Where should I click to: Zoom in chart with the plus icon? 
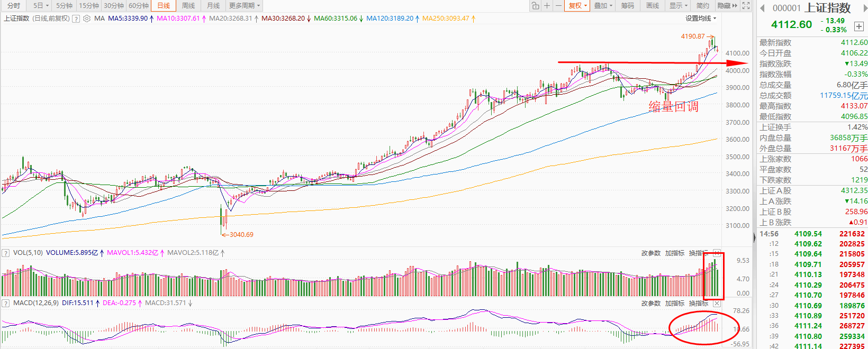point(547,6)
